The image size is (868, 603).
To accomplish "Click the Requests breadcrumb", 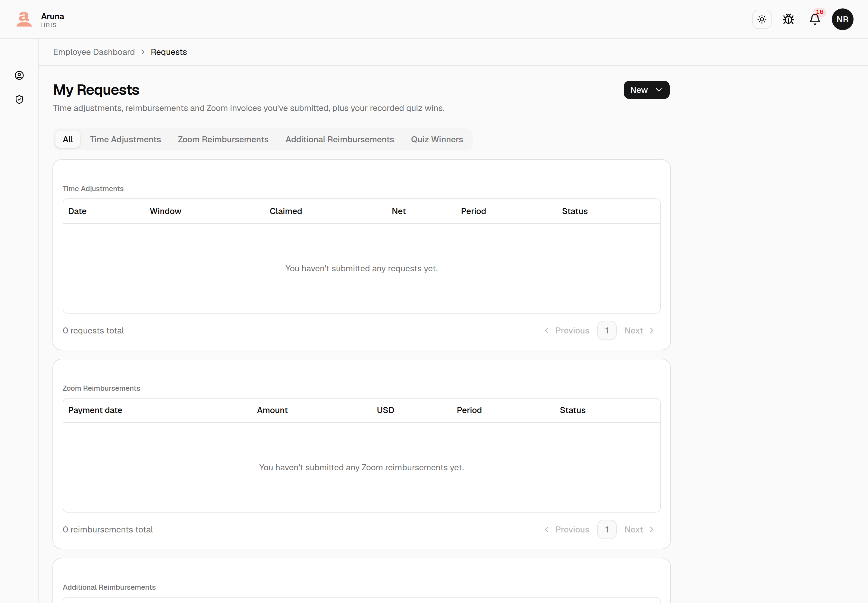I will (168, 52).
